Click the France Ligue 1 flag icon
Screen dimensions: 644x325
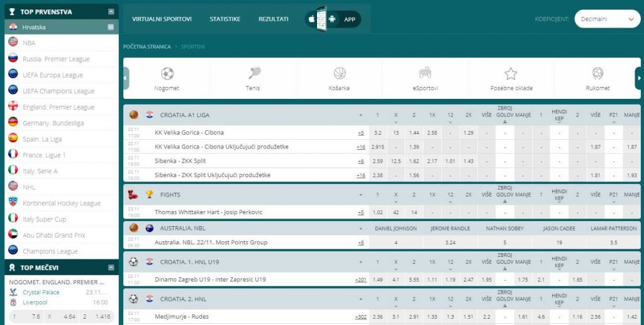coord(13,154)
